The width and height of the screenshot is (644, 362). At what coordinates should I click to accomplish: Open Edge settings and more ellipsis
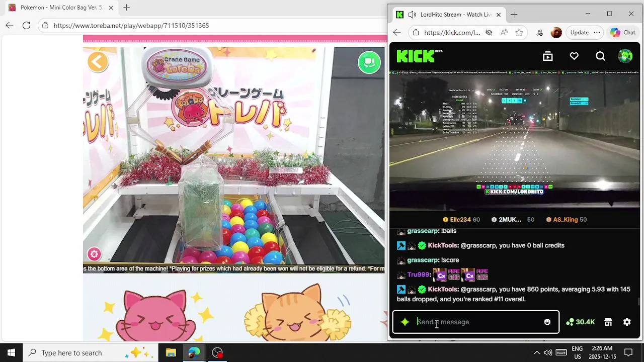pyautogui.click(x=597, y=32)
